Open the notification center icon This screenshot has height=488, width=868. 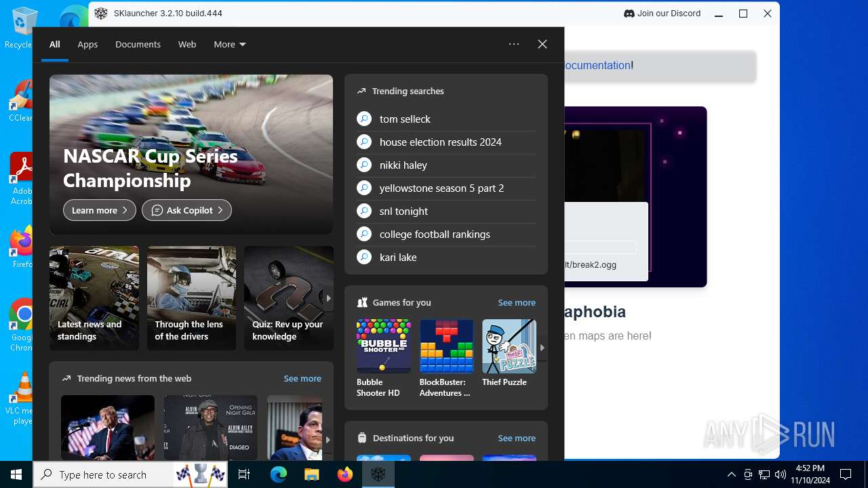[x=846, y=474]
